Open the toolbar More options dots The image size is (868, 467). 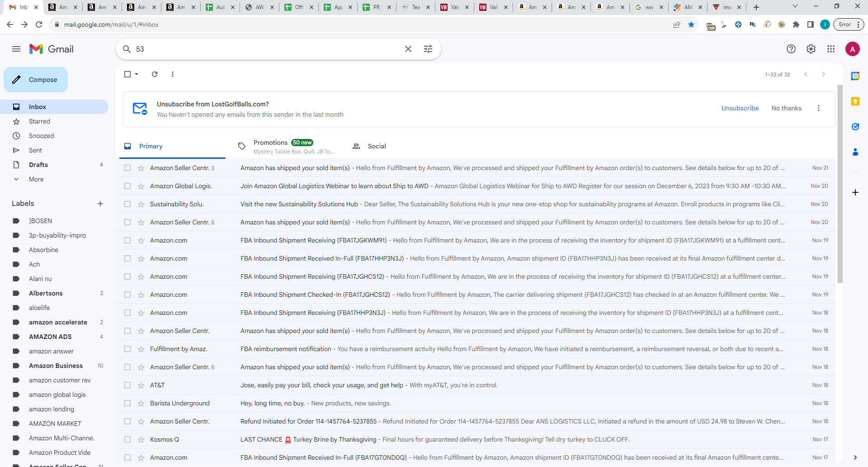(x=173, y=74)
